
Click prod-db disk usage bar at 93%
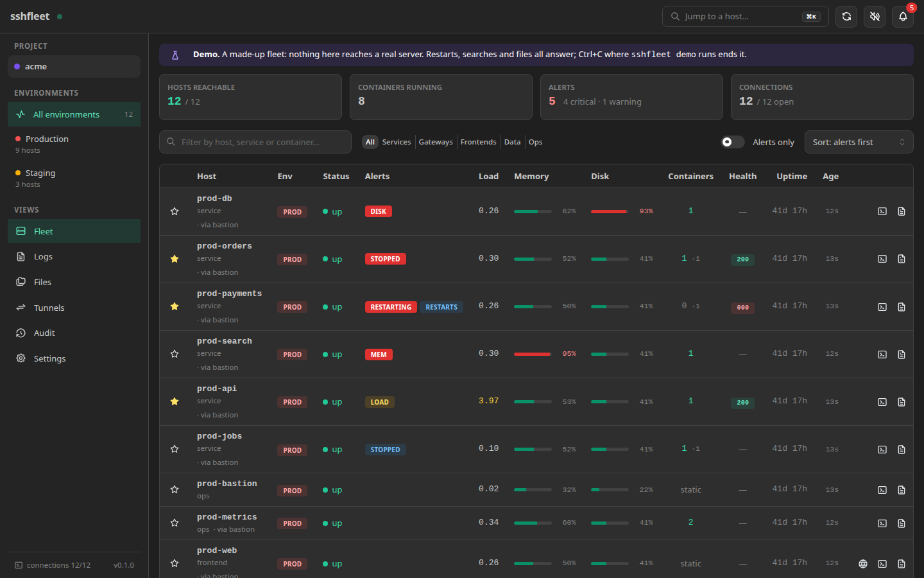click(x=610, y=211)
